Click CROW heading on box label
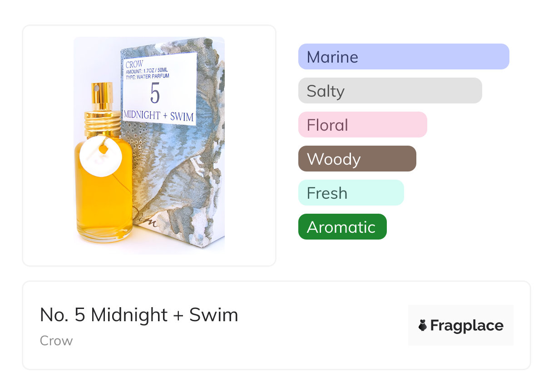The image size is (553, 392). (134, 64)
